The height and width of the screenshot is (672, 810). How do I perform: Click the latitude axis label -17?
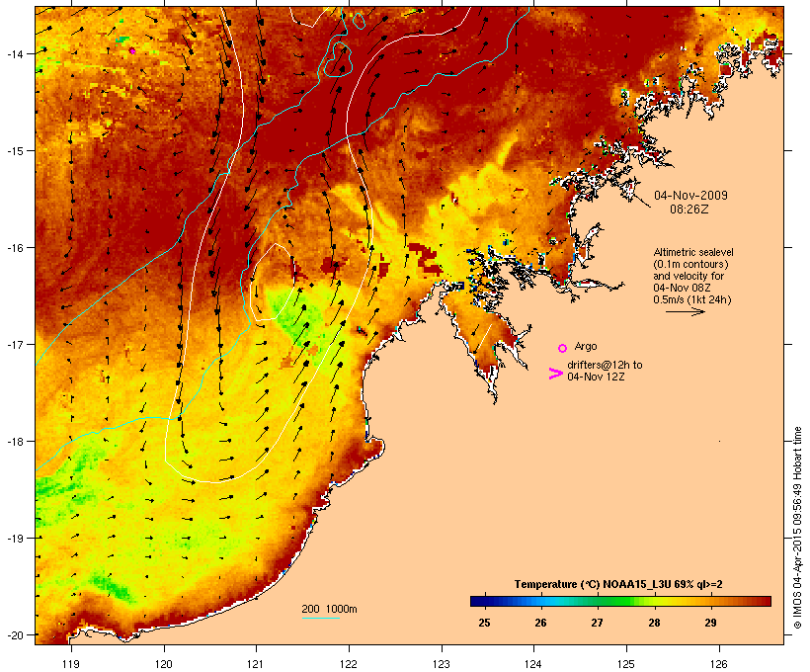click(x=14, y=344)
